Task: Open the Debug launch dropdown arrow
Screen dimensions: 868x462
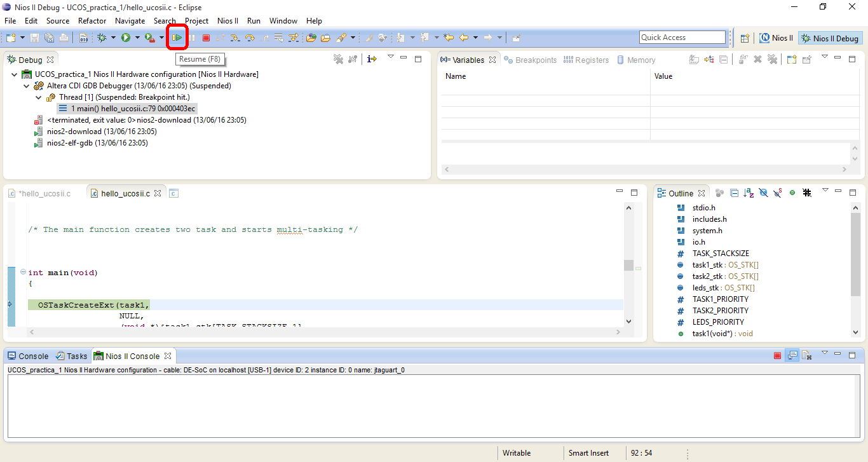Action: click(x=113, y=38)
